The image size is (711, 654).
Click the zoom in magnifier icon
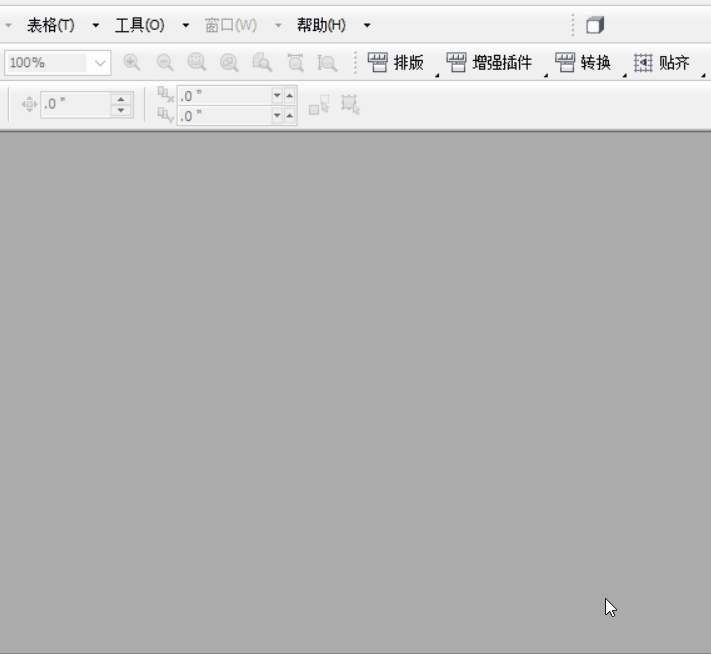tap(131, 63)
